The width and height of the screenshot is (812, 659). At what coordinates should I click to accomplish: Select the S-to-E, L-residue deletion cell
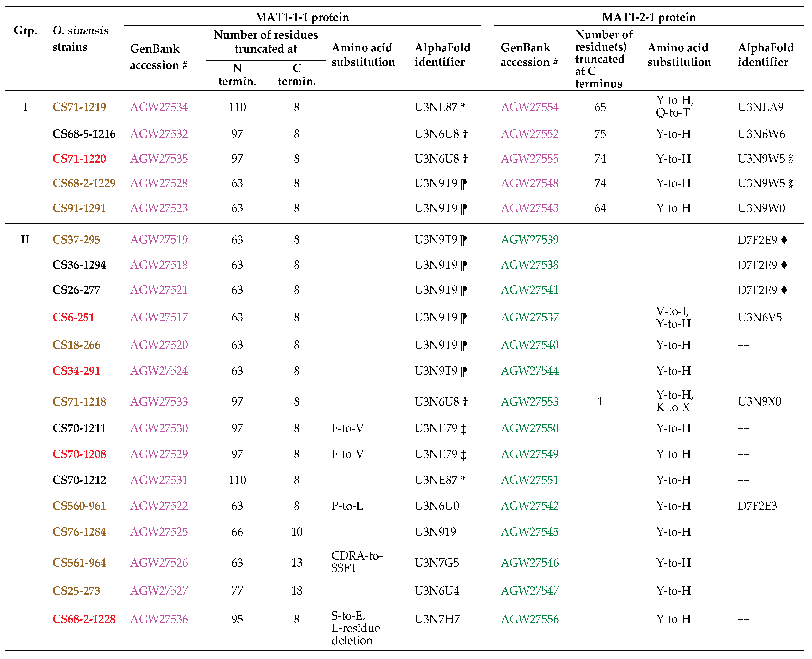(x=356, y=628)
